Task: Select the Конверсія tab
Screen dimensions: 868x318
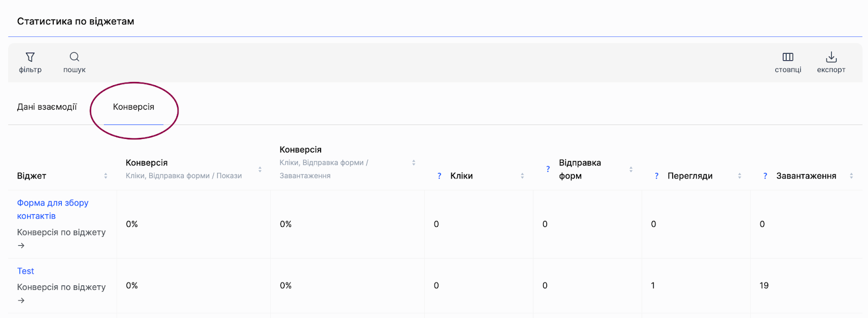Action: [133, 107]
